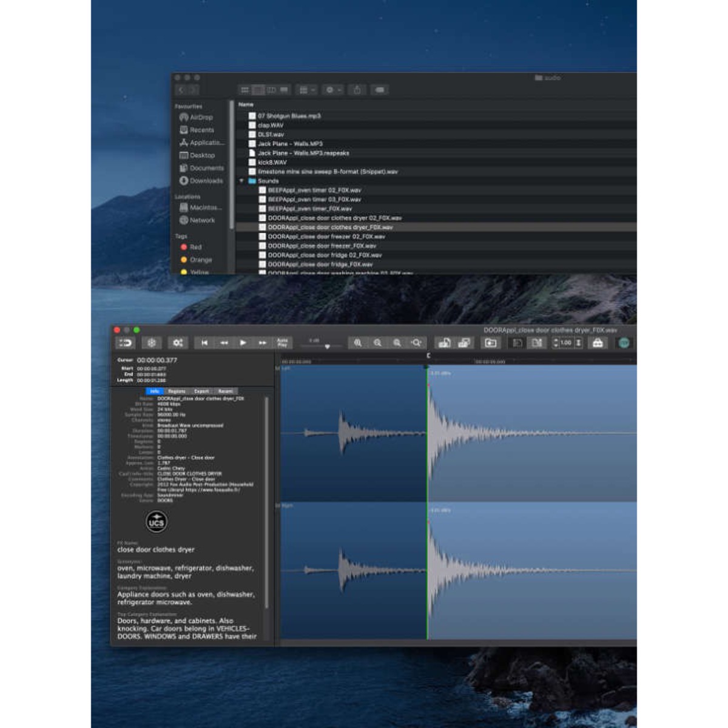Click the second magnifier zoom icon

377,343
